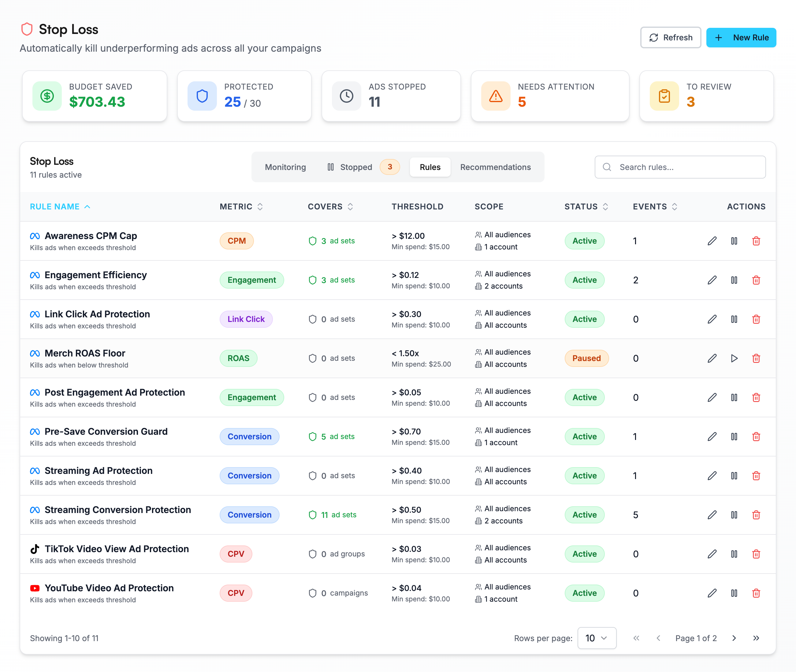Open the rows per page dropdown

click(597, 638)
